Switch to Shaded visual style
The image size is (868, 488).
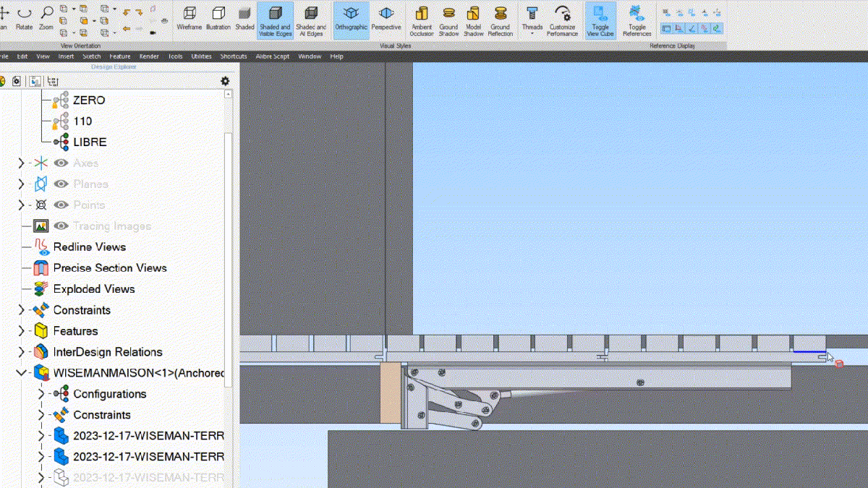(244, 18)
